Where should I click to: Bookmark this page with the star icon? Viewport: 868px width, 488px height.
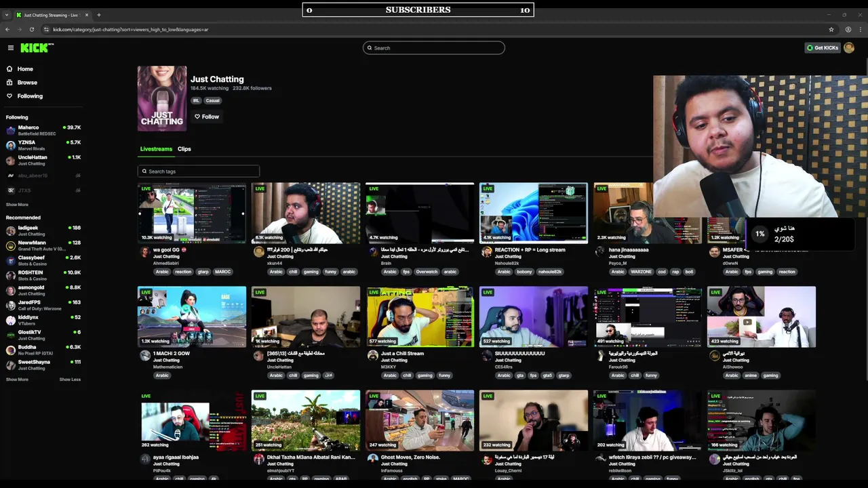(831, 29)
